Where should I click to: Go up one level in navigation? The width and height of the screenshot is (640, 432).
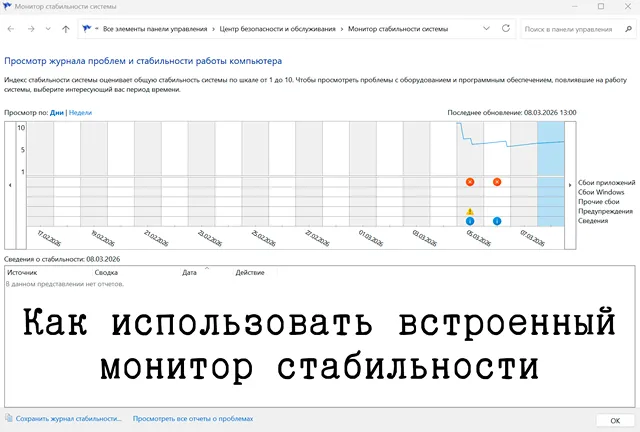coord(66,29)
